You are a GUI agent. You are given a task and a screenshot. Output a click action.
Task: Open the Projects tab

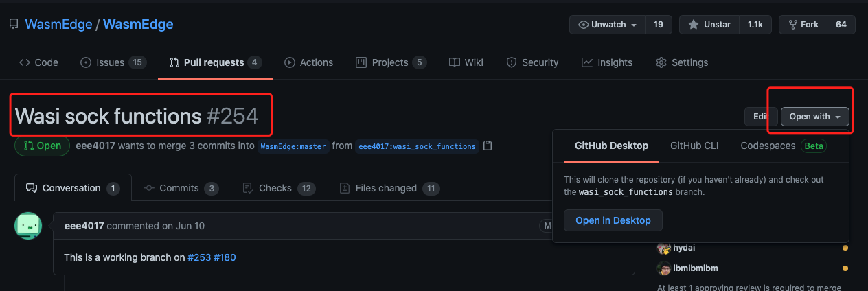391,62
